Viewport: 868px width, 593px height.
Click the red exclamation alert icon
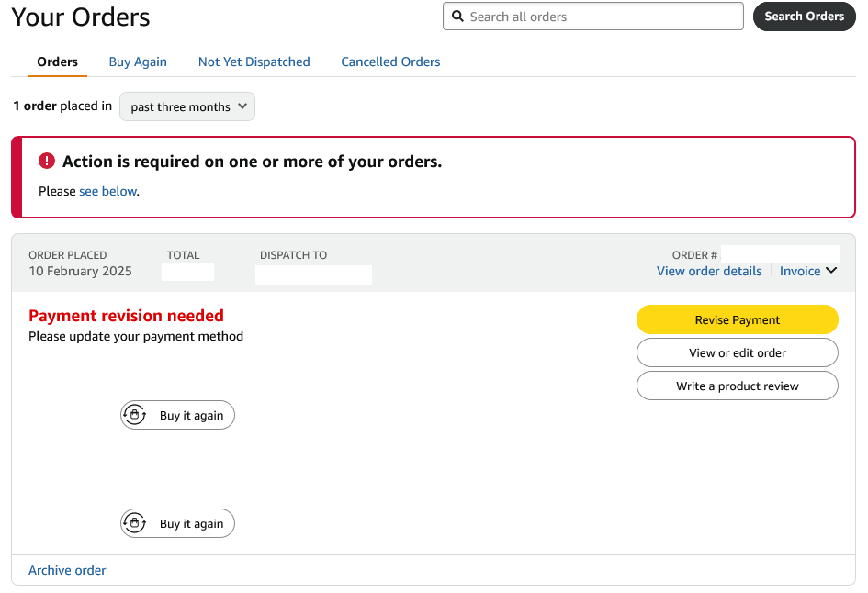coord(47,162)
